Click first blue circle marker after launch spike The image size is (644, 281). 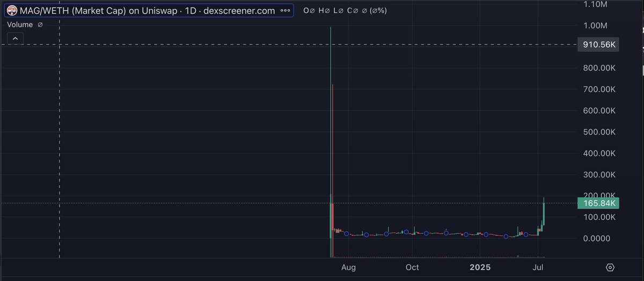coord(347,234)
